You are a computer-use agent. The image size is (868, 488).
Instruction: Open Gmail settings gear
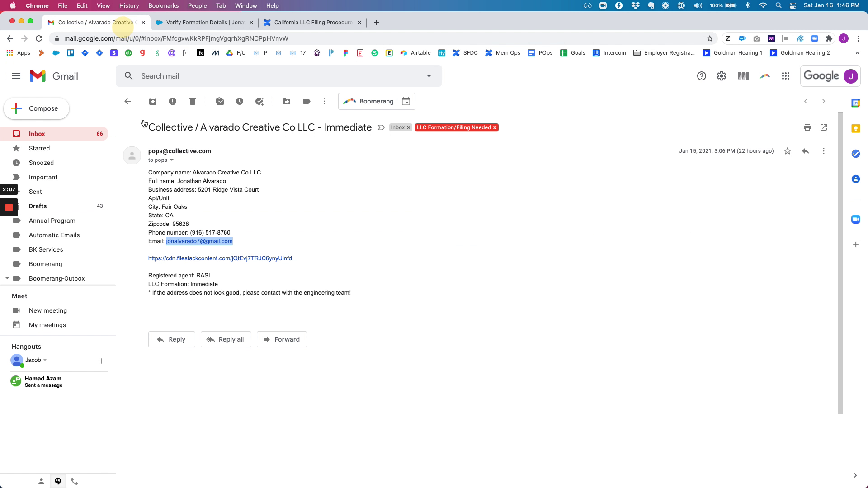click(722, 76)
